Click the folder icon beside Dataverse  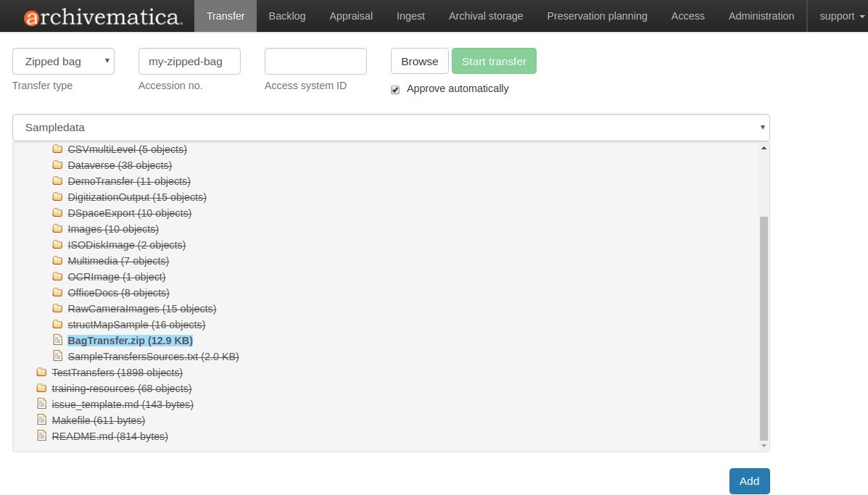tap(58, 165)
